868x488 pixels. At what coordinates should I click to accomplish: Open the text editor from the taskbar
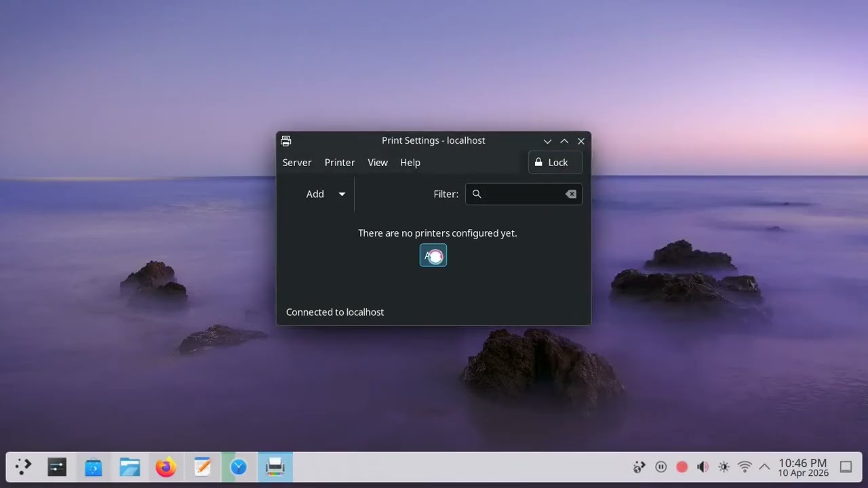click(x=202, y=467)
